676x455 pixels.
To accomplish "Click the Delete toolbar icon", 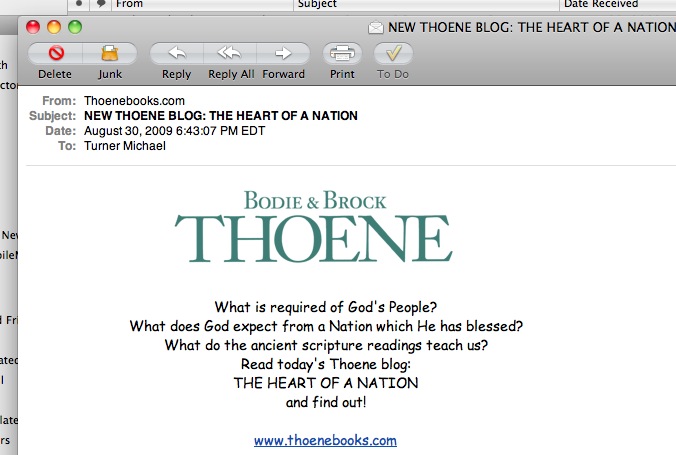I will [56, 53].
